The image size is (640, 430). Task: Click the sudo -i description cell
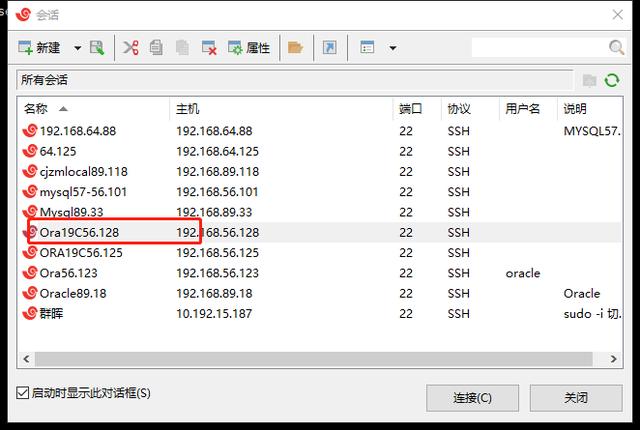click(592, 314)
